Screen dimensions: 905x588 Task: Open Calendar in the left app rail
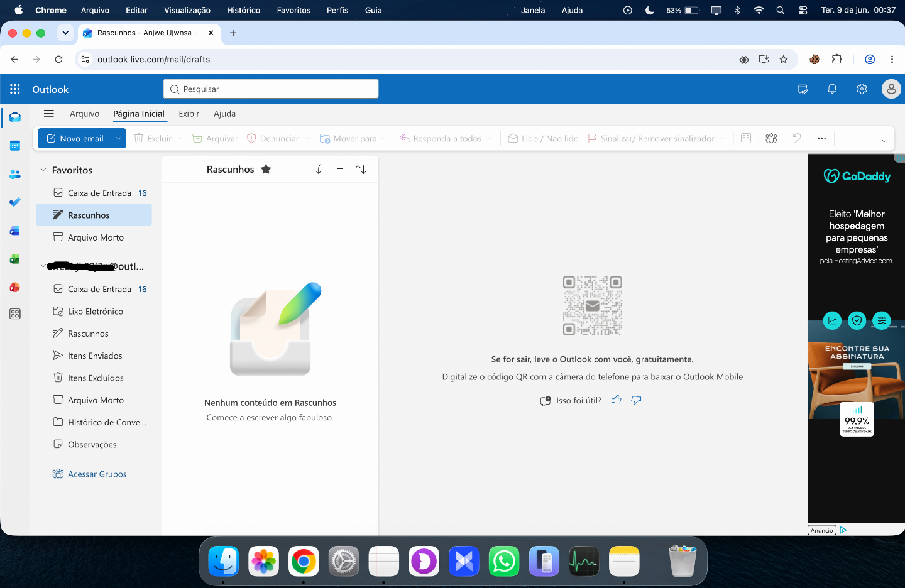coord(15,146)
